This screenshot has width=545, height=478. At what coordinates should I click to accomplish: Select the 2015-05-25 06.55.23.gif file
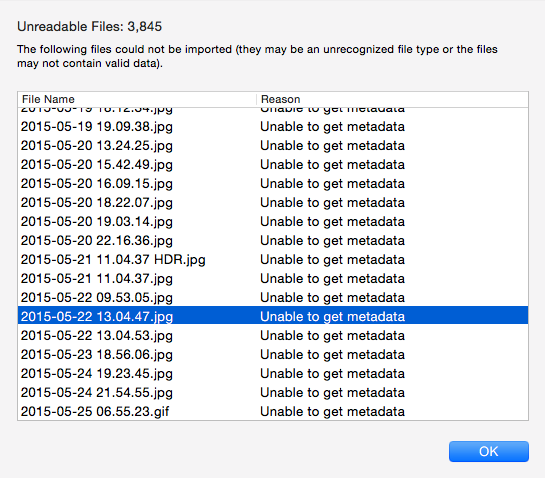click(273, 412)
